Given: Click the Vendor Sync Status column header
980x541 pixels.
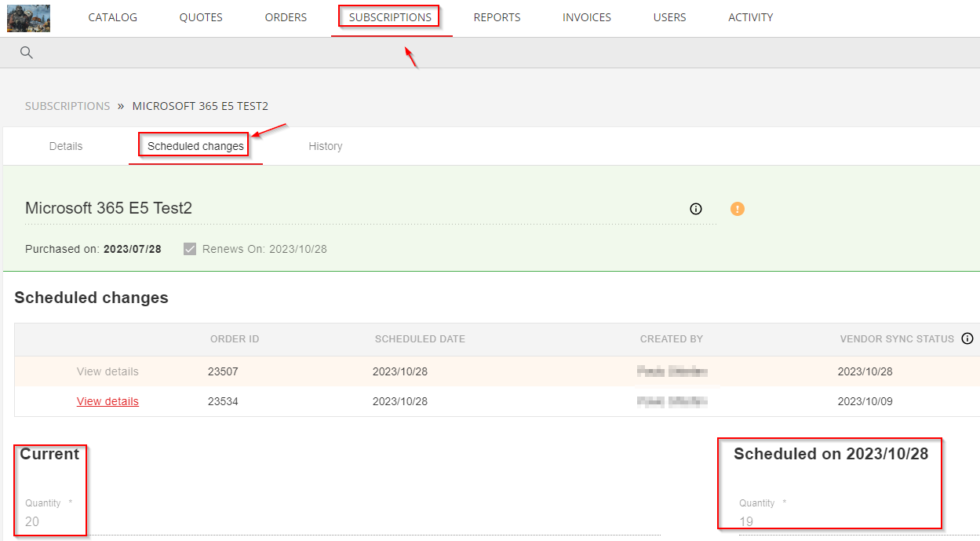Looking at the screenshot, I should pyautogui.click(x=897, y=339).
